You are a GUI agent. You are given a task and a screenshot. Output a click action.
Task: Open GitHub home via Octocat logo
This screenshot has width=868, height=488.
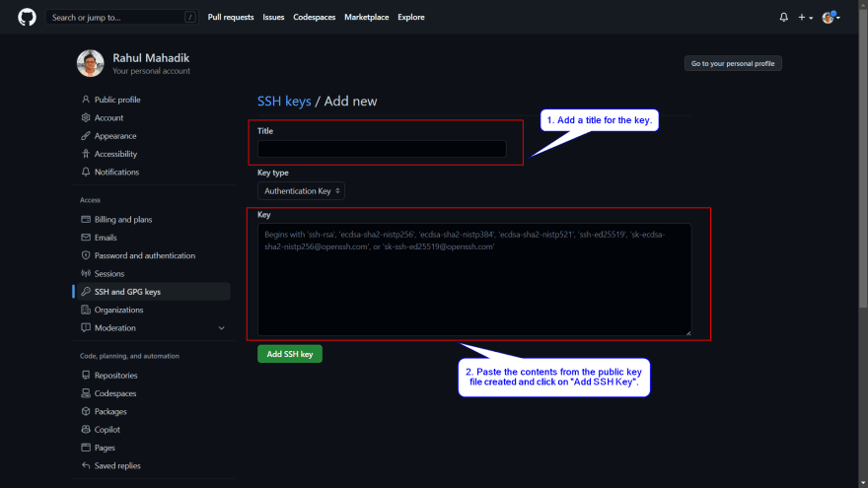pyautogui.click(x=27, y=17)
